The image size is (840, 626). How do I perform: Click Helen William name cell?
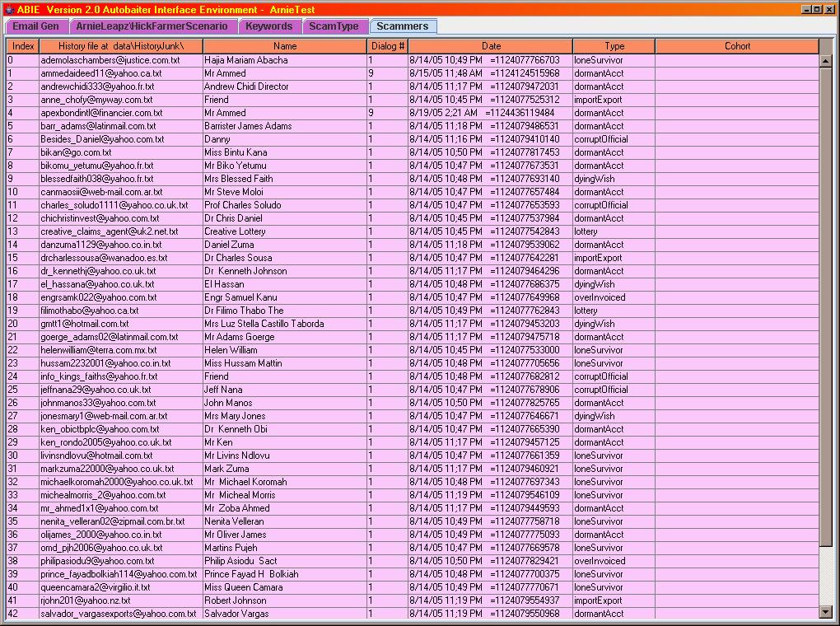[285, 350]
